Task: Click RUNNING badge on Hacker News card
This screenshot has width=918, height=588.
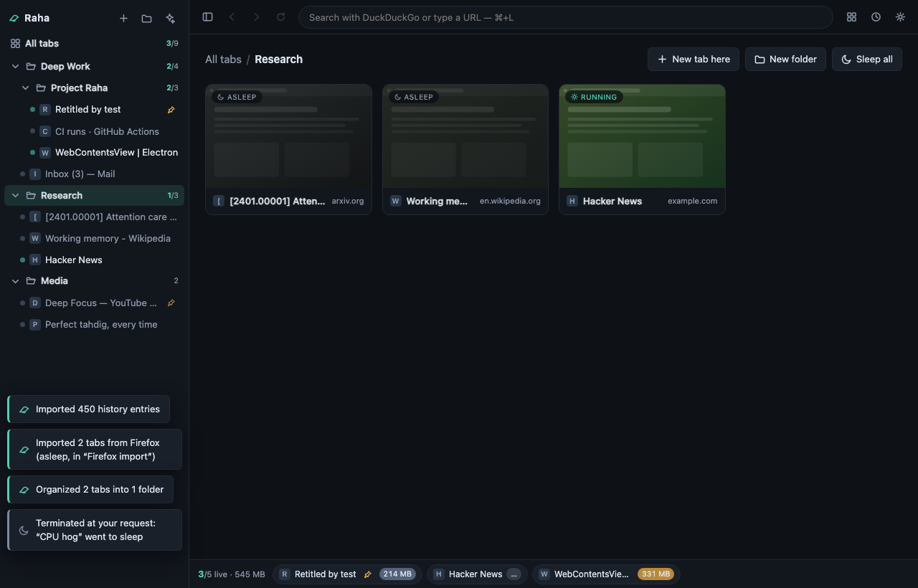Action: click(594, 97)
